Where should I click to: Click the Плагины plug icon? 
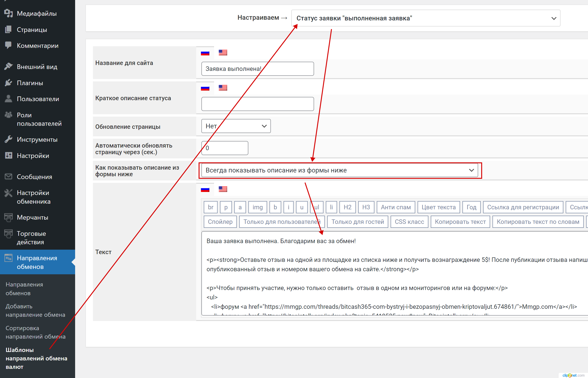8,83
